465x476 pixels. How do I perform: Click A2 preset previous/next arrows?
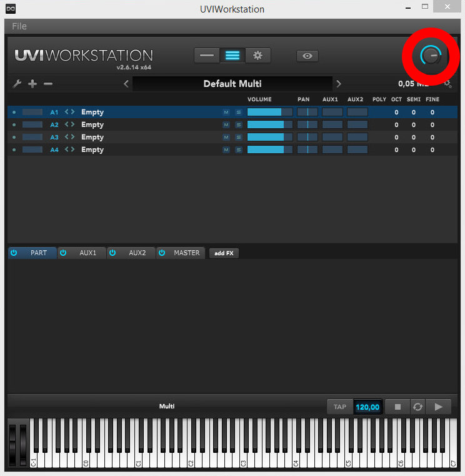(70, 124)
